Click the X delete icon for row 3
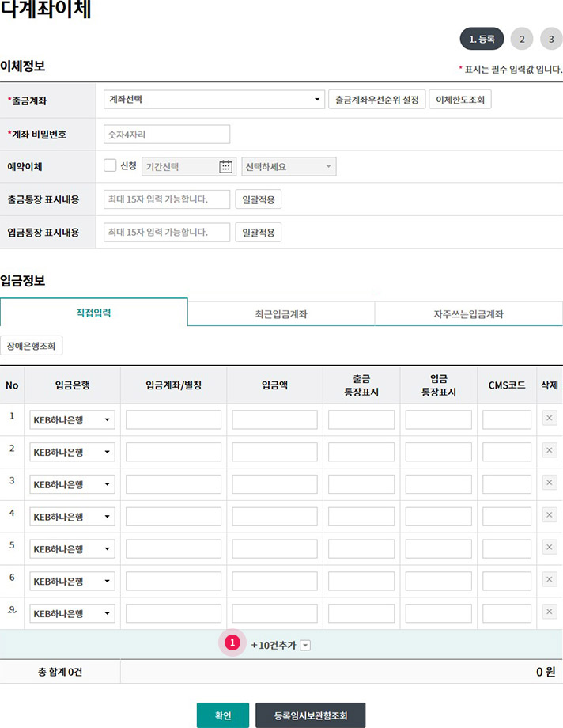 [550, 483]
